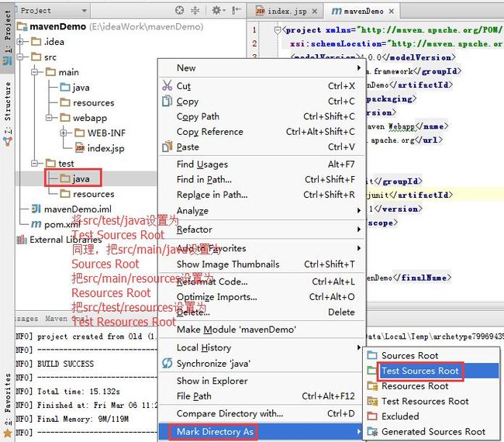Choose File Path menu entry
The height and width of the screenshot is (442, 504).
(262, 396)
